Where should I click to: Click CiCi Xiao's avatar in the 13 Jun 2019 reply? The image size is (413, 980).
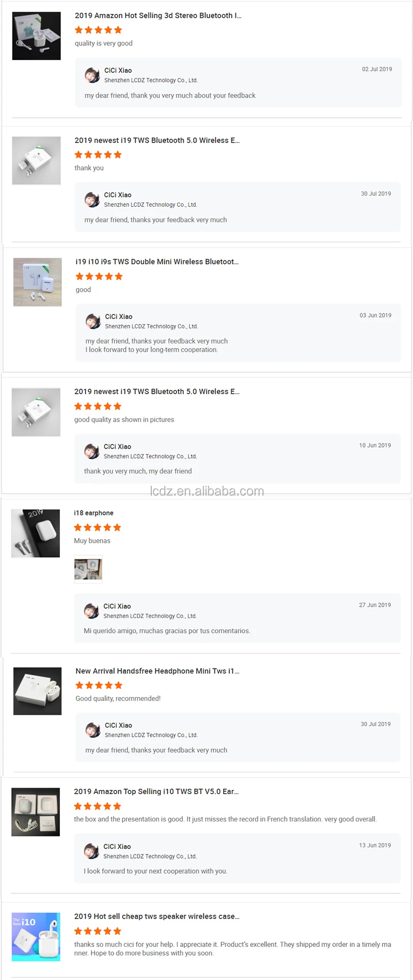[91, 851]
